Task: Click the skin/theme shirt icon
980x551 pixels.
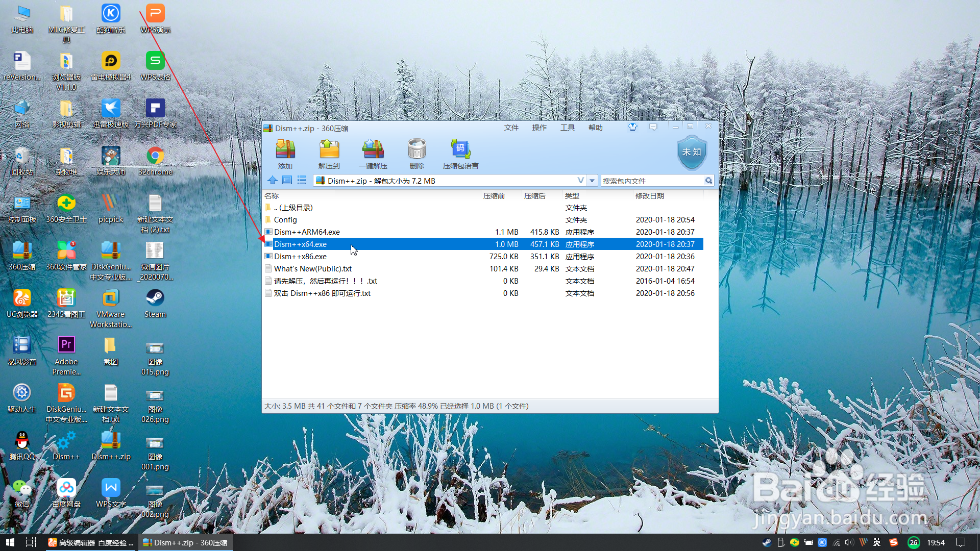Action: coord(633,127)
